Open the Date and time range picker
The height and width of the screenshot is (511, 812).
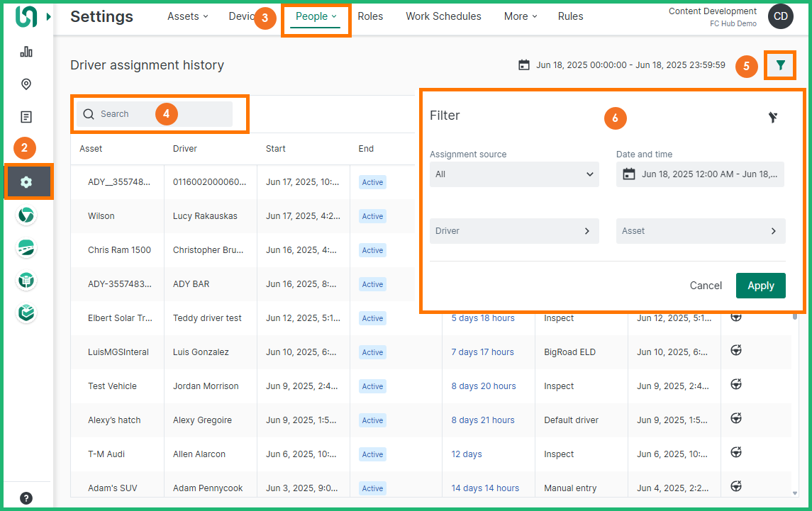[700, 174]
